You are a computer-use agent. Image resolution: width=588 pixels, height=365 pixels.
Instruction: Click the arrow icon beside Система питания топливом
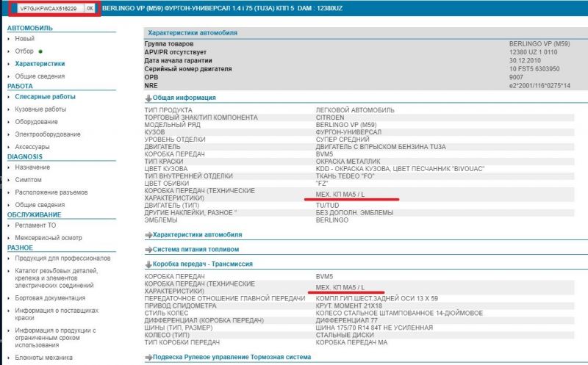(148, 249)
